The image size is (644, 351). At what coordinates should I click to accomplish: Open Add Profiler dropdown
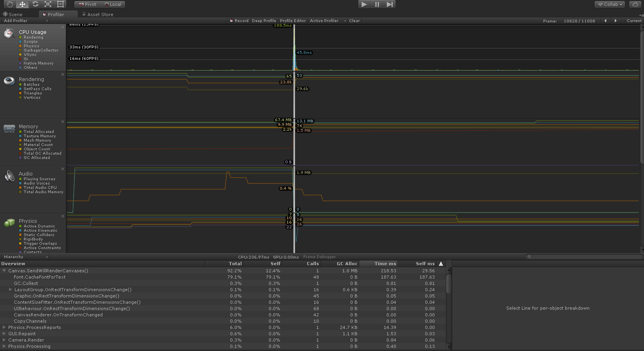(x=26, y=21)
